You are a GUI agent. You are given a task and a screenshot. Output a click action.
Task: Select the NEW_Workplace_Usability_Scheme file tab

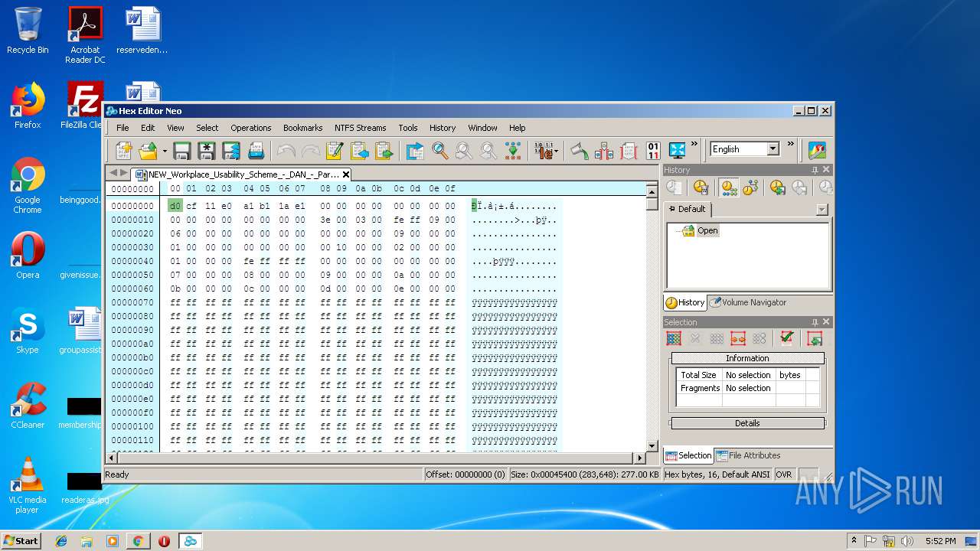click(242, 174)
